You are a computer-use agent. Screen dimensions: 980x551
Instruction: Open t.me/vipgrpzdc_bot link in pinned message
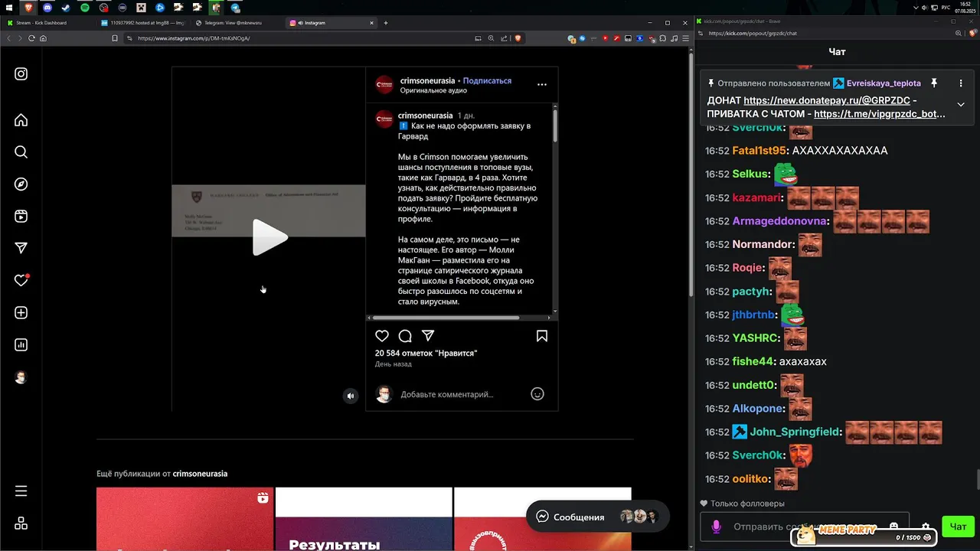[880, 114]
